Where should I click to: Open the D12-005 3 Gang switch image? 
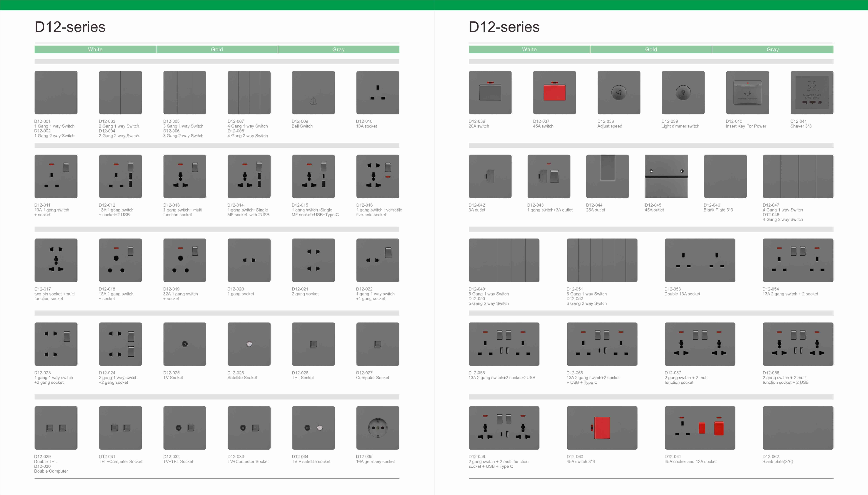185,92
